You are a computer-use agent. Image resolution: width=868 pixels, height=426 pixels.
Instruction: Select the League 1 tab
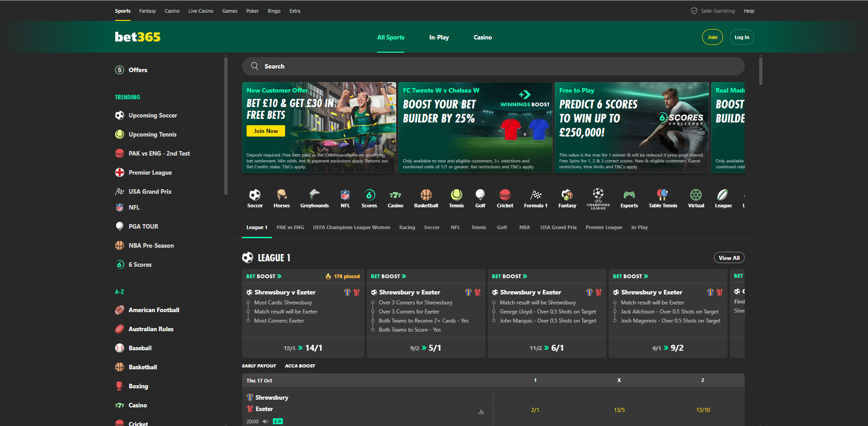[x=257, y=227]
